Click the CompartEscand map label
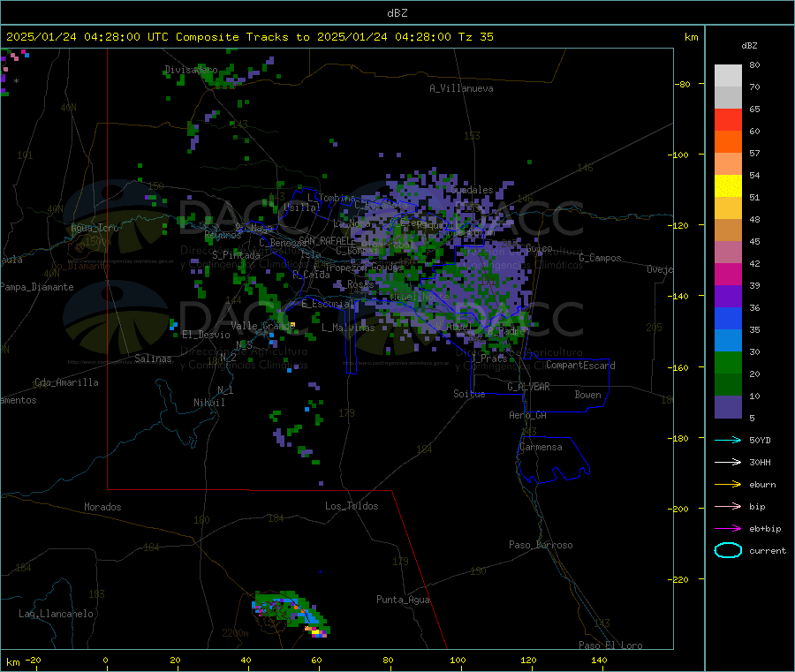The width and height of the screenshot is (795, 672). click(580, 366)
